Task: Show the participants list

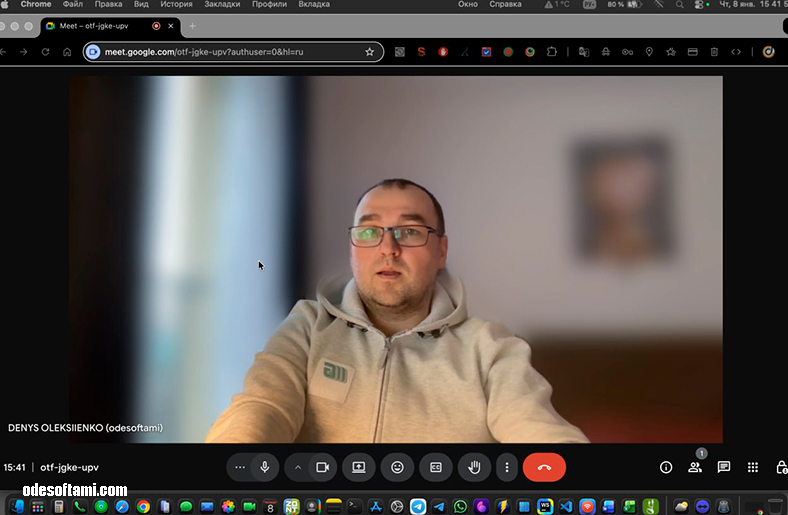Action: [695, 467]
